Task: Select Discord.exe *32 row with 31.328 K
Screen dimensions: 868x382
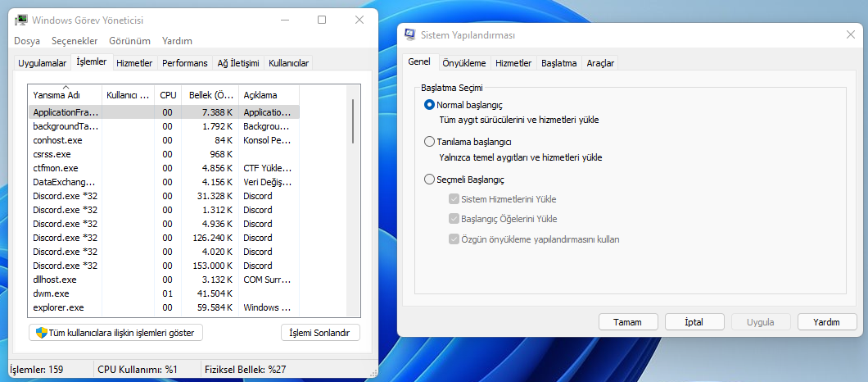Action: 164,196
